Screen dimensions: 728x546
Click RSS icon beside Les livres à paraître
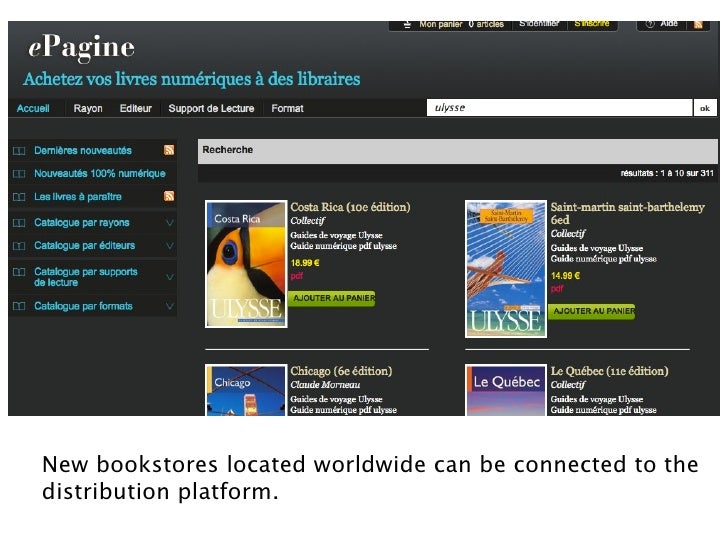click(169, 196)
